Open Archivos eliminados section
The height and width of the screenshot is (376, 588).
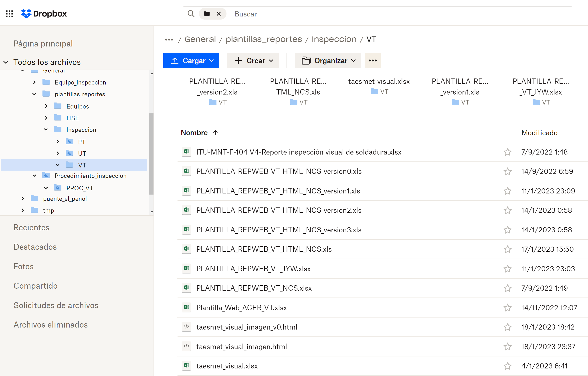click(51, 325)
